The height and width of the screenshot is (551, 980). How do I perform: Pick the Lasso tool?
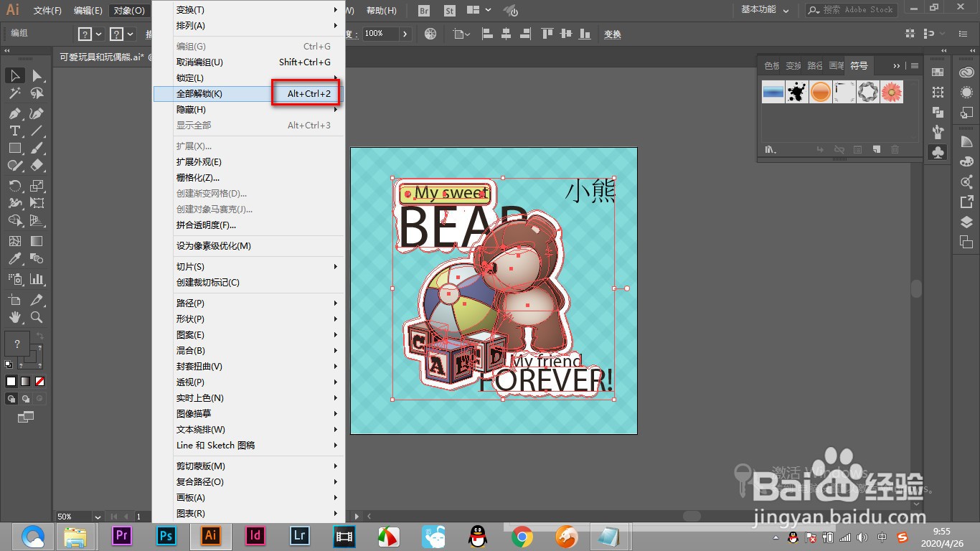click(x=37, y=93)
